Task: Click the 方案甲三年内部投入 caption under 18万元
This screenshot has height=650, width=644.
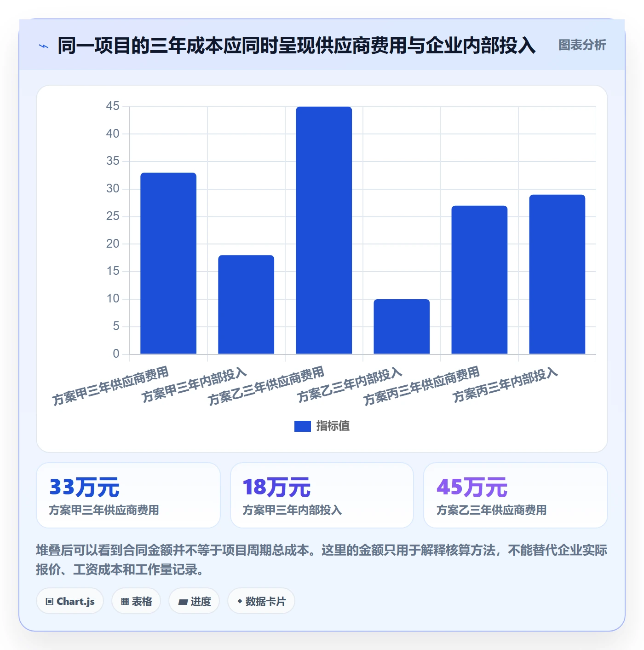Action: [x=292, y=510]
